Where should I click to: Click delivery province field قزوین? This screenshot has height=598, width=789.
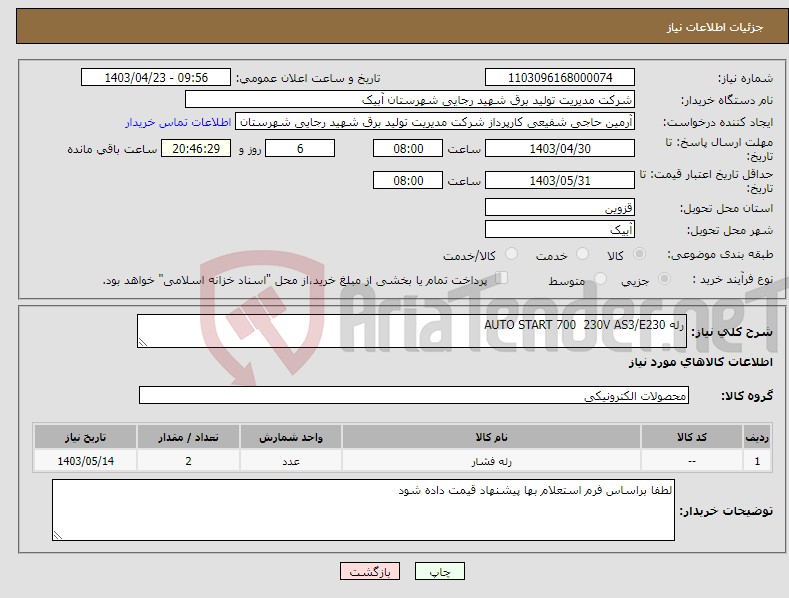pyautogui.click(x=560, y=207)
